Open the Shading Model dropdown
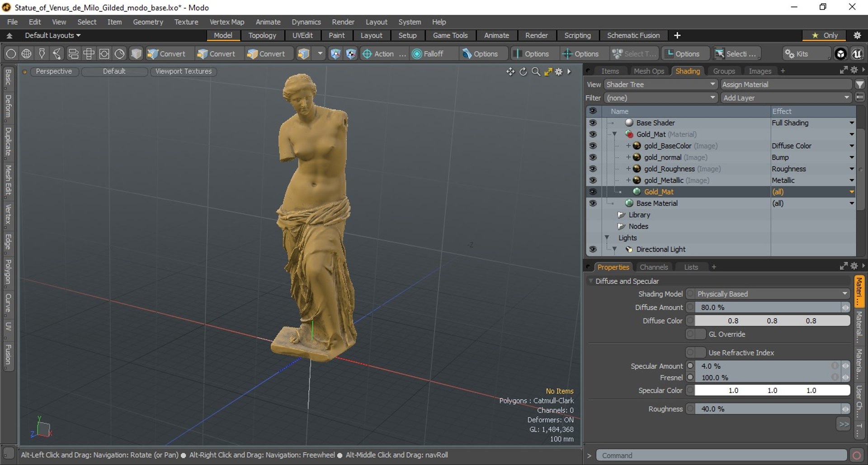The width and height of the screenshot is (868, 465). [x=772, y=294]
